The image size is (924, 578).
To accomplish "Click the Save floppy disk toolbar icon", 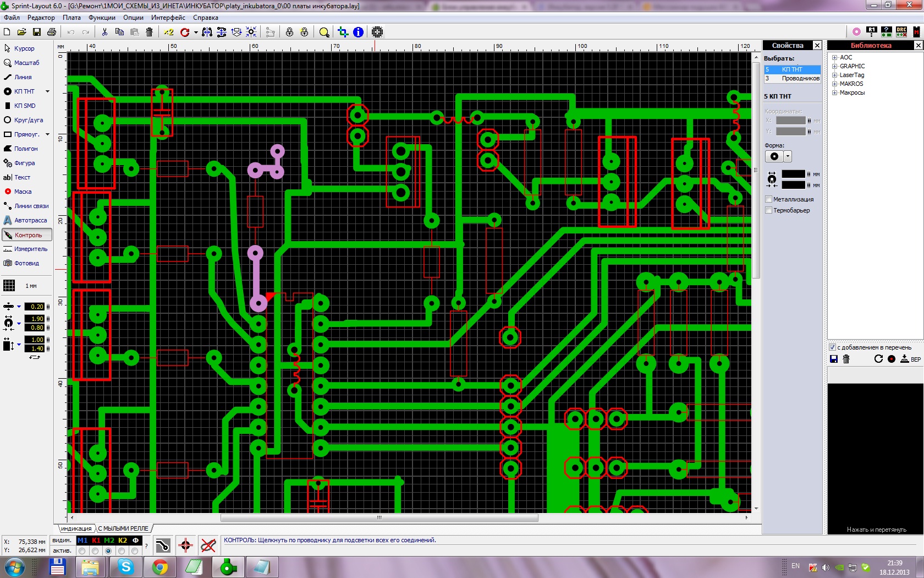I will (37, 32).
